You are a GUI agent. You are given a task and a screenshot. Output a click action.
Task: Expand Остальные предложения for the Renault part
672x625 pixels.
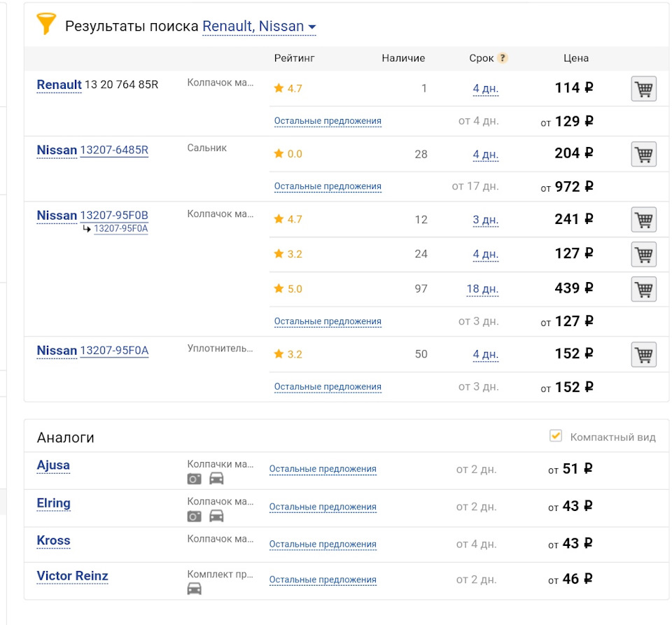pos(328,120)
